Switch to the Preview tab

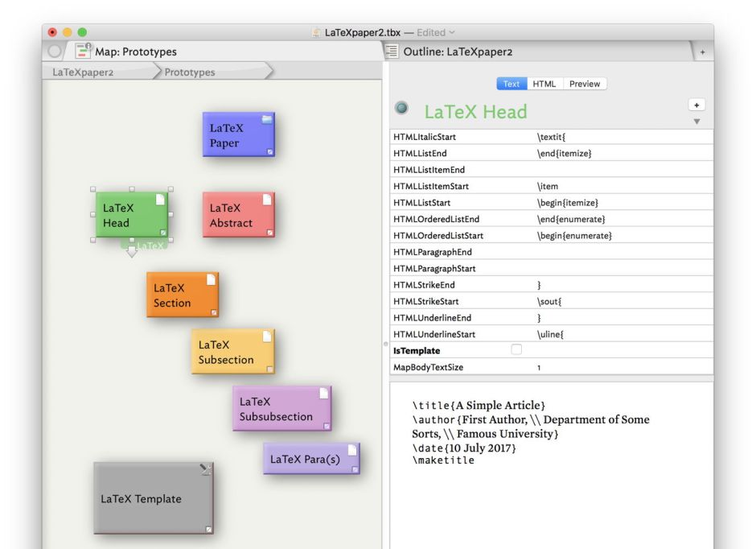click(585, 84)
